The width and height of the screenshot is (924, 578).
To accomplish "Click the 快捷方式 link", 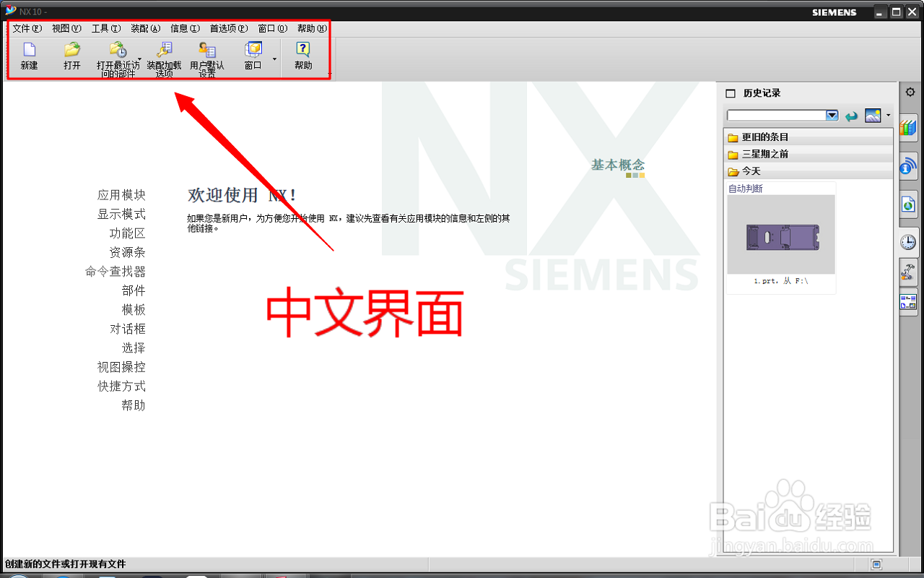I will [x=121, y=386].
